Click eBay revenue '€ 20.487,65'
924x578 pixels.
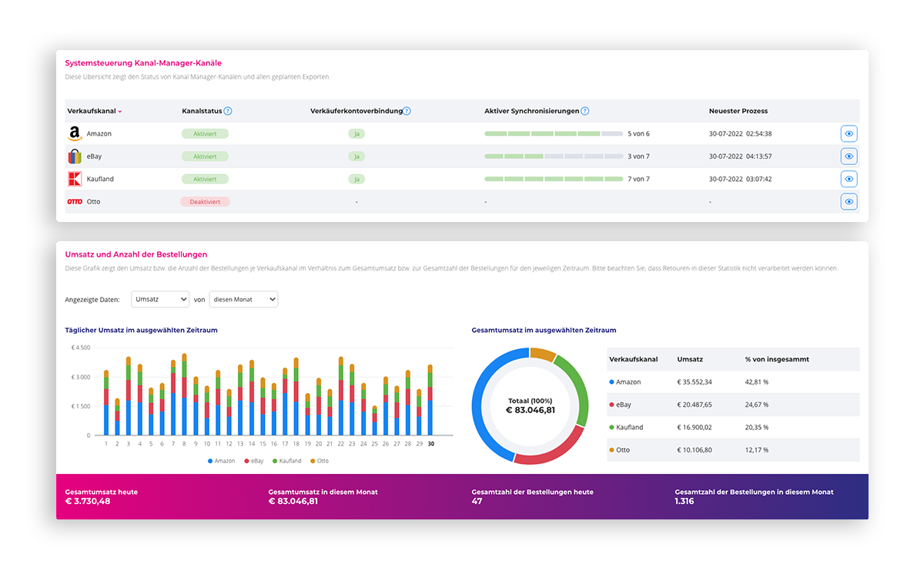695,405
